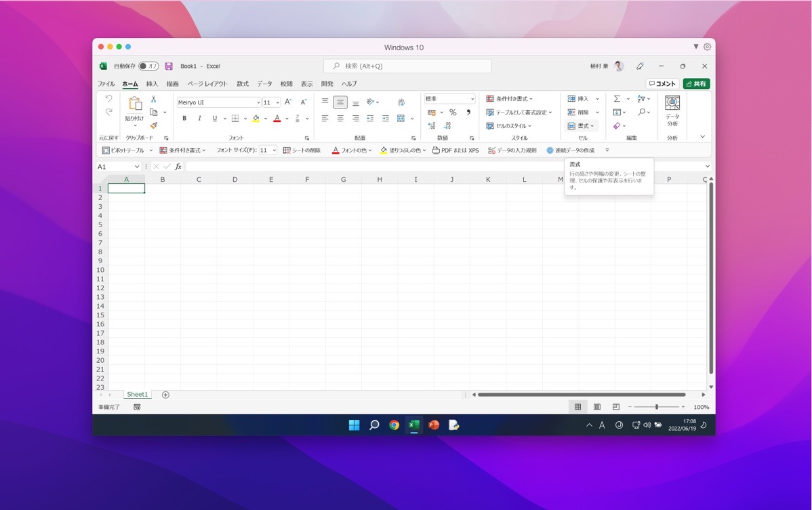The width and height of the screenshot is (812, 510).
Task: Open データ分析 analysis tool
Action: pos(672,111)
